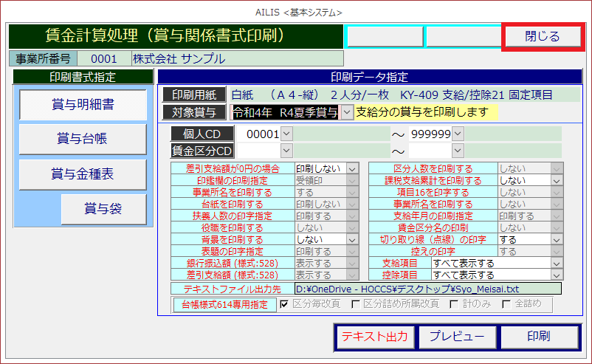Open the 課税支給累計を印刷する dropdown
The image size is (592, 364).
[x=556, y=180]
